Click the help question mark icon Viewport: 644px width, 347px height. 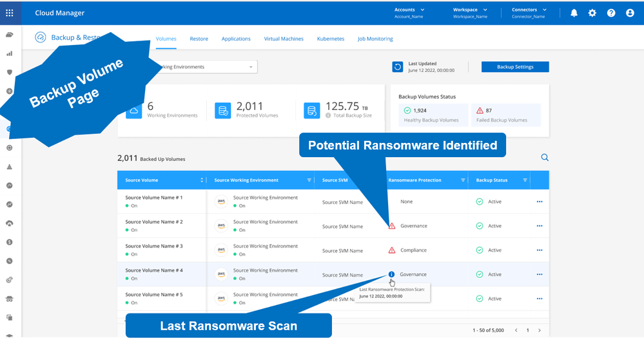pos(611,13)
